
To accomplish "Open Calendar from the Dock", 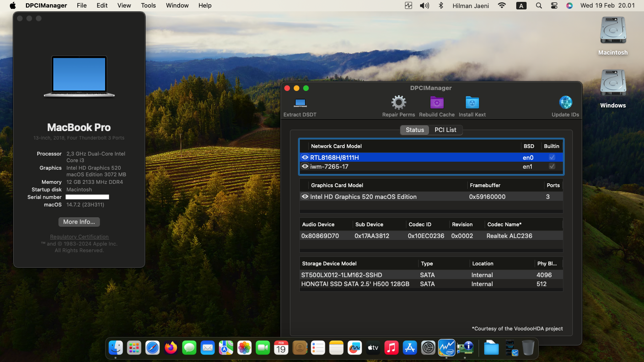I will (281, 348).
